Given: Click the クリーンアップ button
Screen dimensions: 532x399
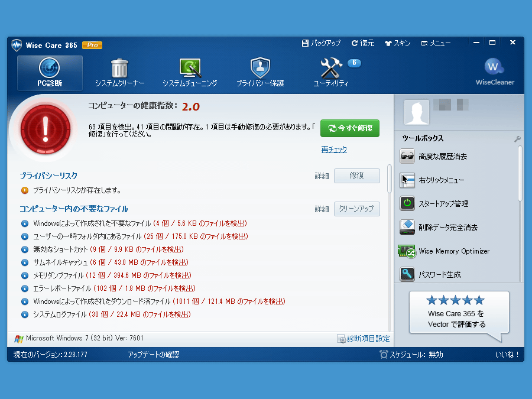Looking at the screenshot, I should point(357,209).
